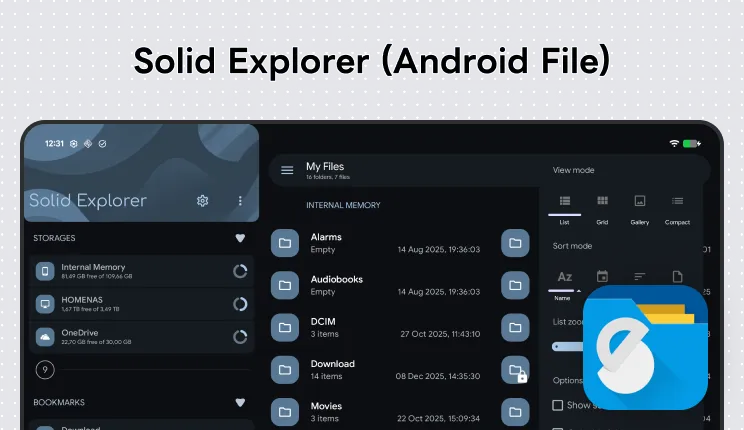Switch to Compact view mode
Image resolution: width=744 pixels, height=430 pixels.
(677, 209)
